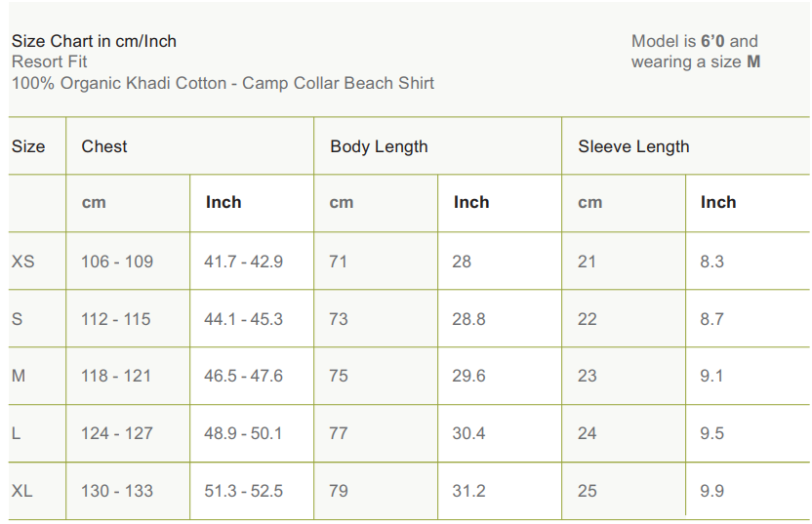Screen dimensions: 812x524
Task: Click sleeve length value 9.9 inch
Action: click(711, 491)
